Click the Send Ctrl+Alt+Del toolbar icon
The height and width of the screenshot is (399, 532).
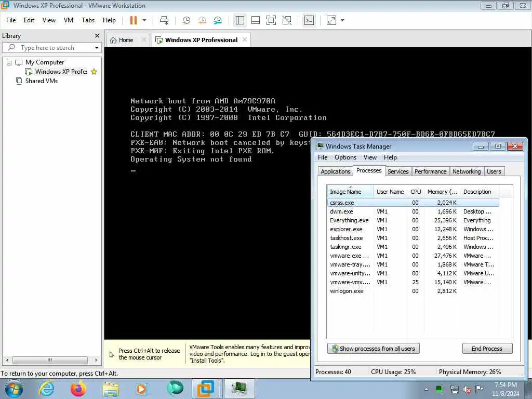click(x=164, y=20)
